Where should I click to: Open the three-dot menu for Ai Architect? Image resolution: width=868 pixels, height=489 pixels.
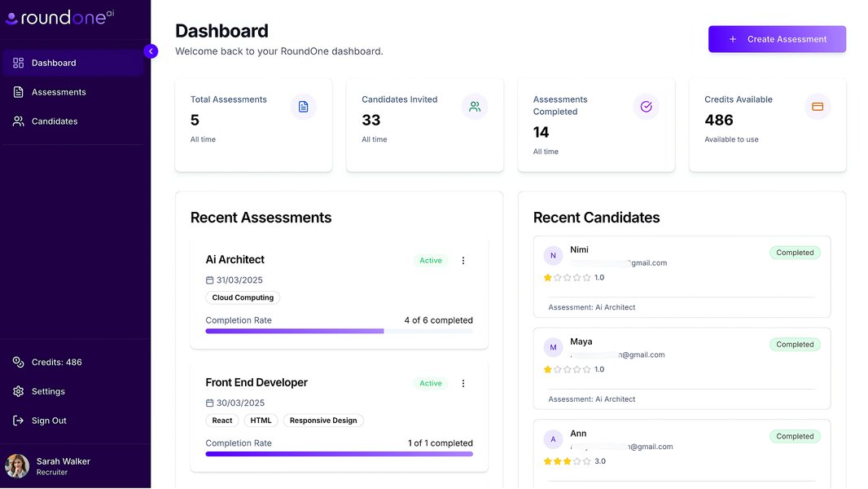pos(463,260)
